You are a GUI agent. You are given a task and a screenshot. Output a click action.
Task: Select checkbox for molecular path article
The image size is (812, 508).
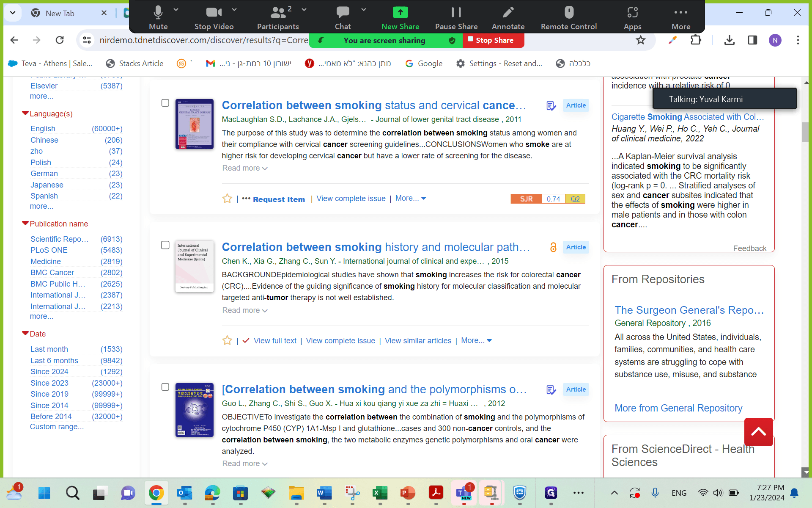[165, 245]
